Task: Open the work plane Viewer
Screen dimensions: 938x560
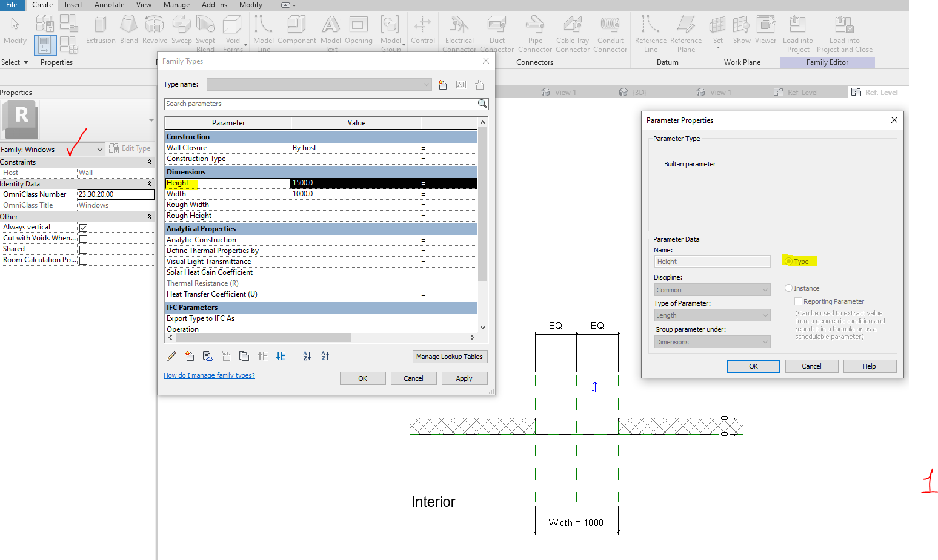Action: tap(765, 30)
